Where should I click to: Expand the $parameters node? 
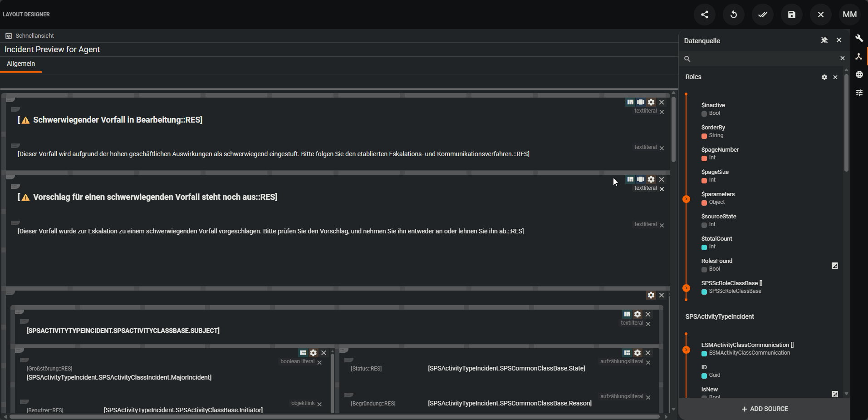tap(686, 199)
